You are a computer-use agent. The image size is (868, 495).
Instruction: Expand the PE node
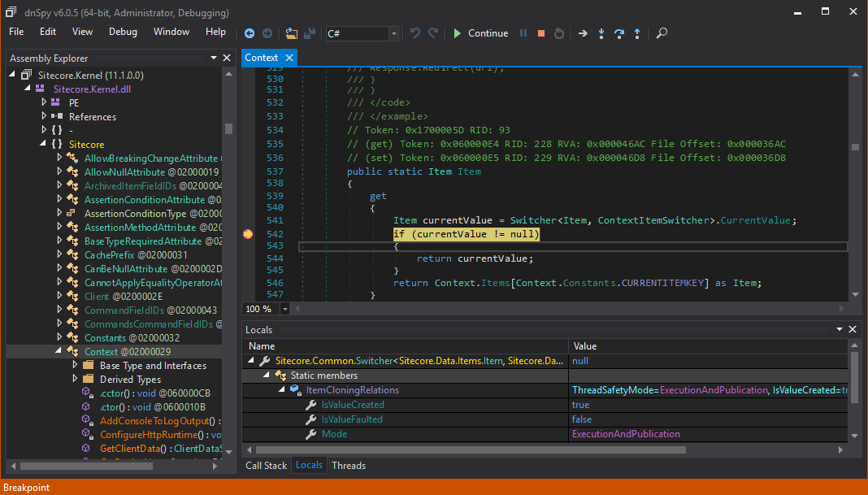click(x=44, y=102)
